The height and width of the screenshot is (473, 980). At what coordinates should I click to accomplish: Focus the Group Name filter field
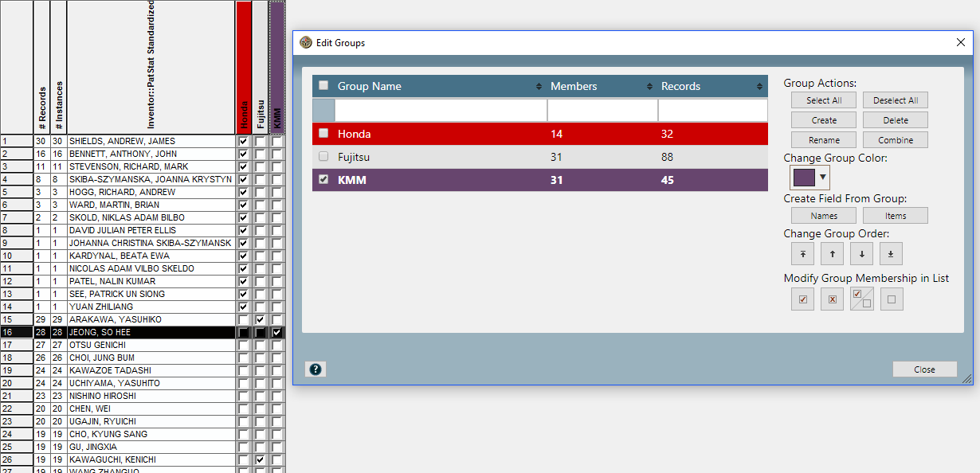coord(441,110)
